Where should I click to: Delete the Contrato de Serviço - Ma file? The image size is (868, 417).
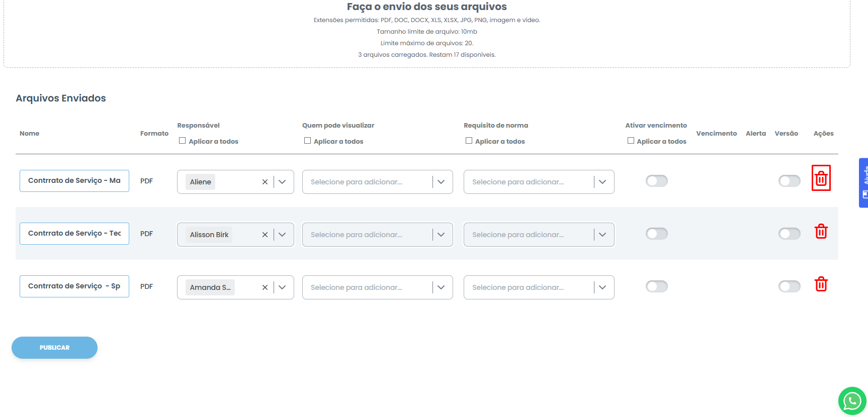pos(821,178)
